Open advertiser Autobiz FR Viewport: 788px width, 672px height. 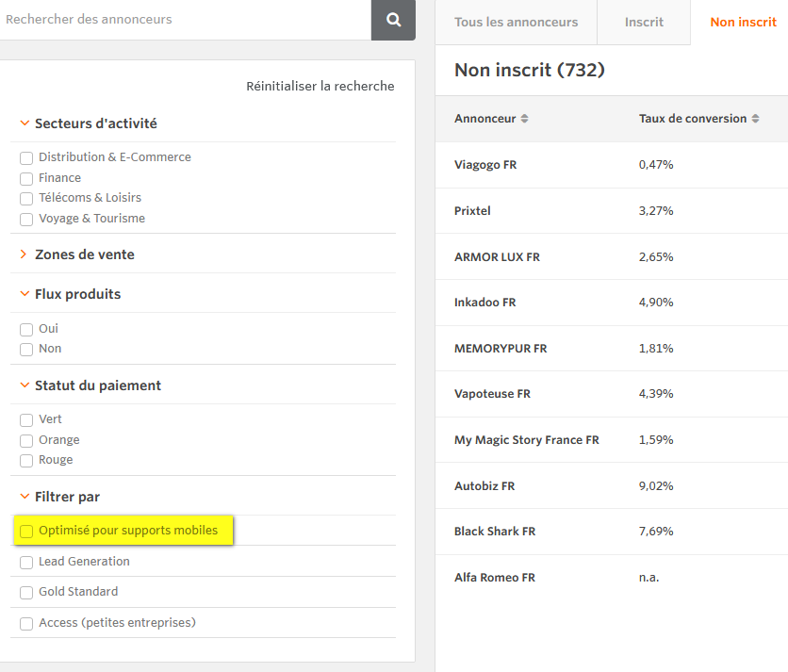coord(484,486)
